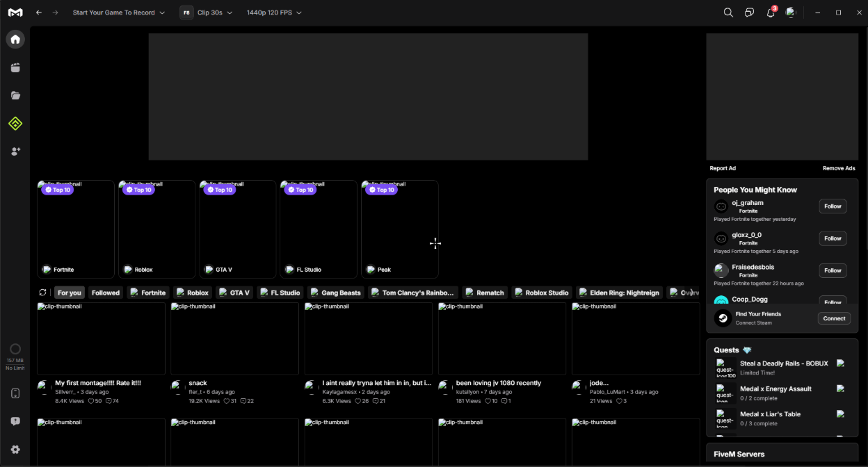
Task: Click the Medal logo at top left
Action: [15, 13]
